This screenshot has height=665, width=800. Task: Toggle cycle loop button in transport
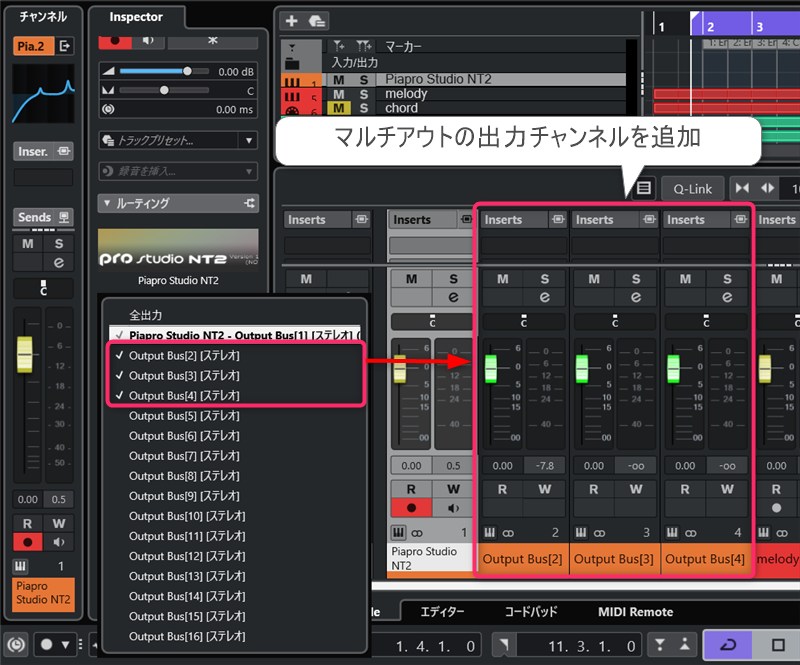pyautogui.click(x=727, y=645)
